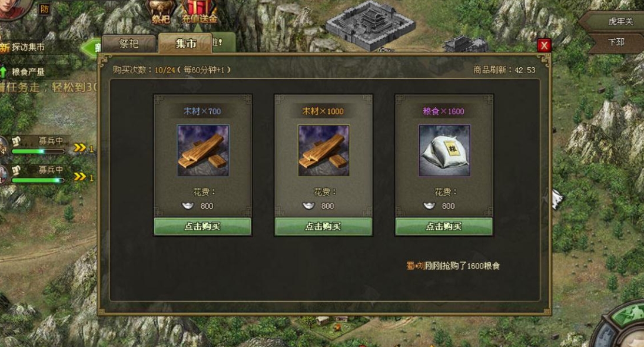644x347 pixels.
Task: Click the green 粮食产量 up-arrow icon
Action: click(4, 72)
